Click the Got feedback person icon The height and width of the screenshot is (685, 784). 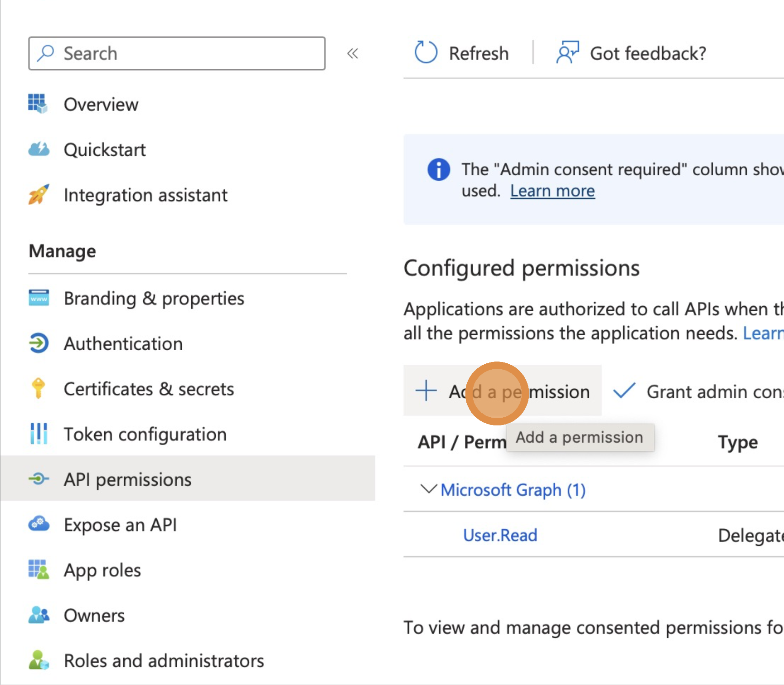point(567,53)
